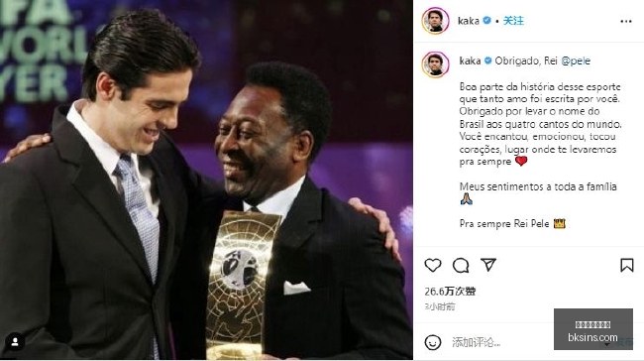Click the main post photo
The height and width of the screenshot is (361, 644).
pos(206,180)
